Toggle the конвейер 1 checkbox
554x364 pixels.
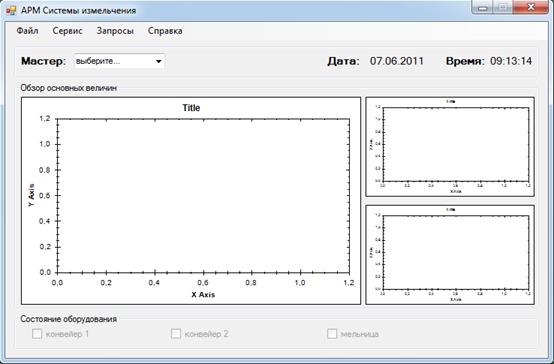click(x=37, y=334)
